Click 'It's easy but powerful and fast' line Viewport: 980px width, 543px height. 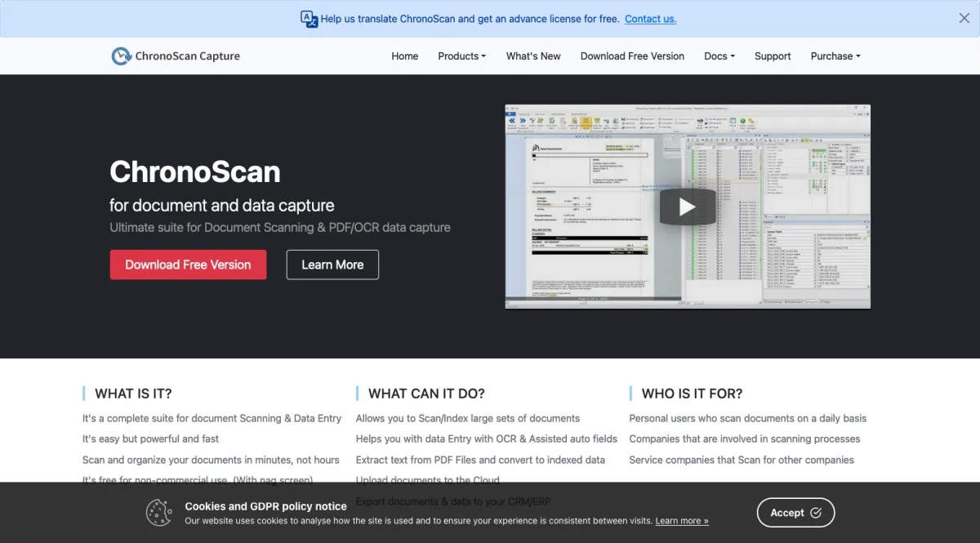[151, 438]
